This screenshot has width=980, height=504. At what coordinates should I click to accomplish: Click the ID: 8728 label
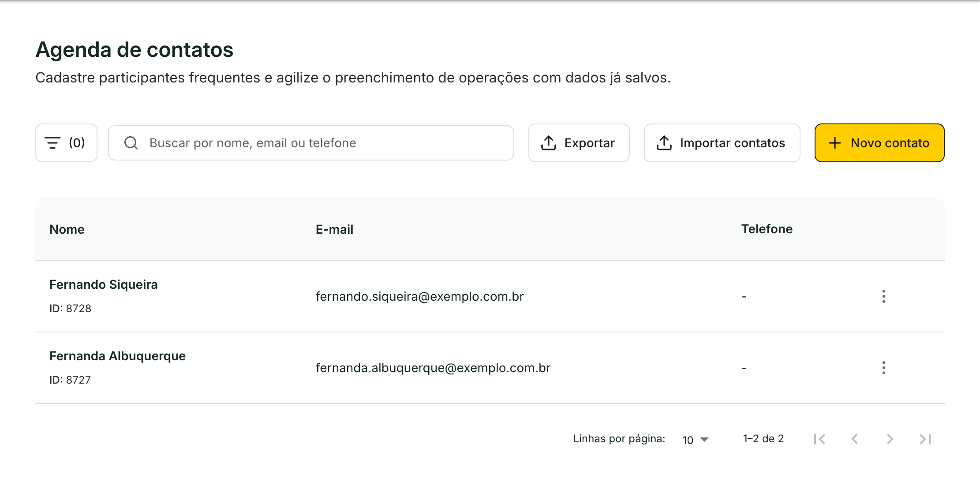pos(70,308)
